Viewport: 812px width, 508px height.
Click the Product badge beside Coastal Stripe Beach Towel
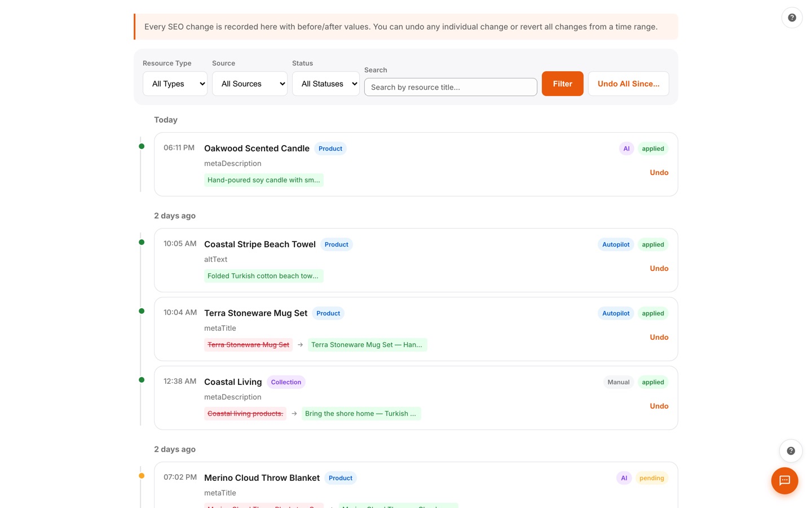[x=337, y=245]
